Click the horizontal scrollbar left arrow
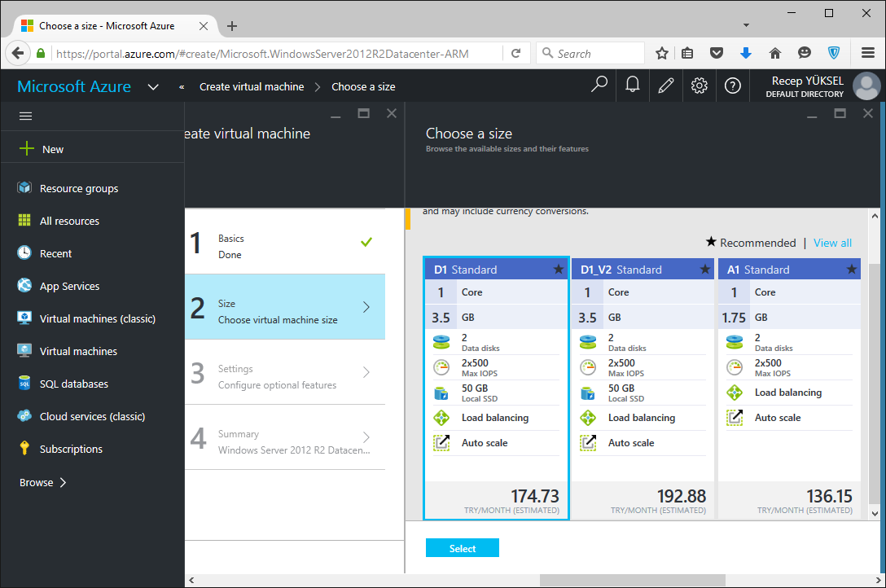Image resolution: width=886 pixels, height=588 pixels. pos(191,580)
